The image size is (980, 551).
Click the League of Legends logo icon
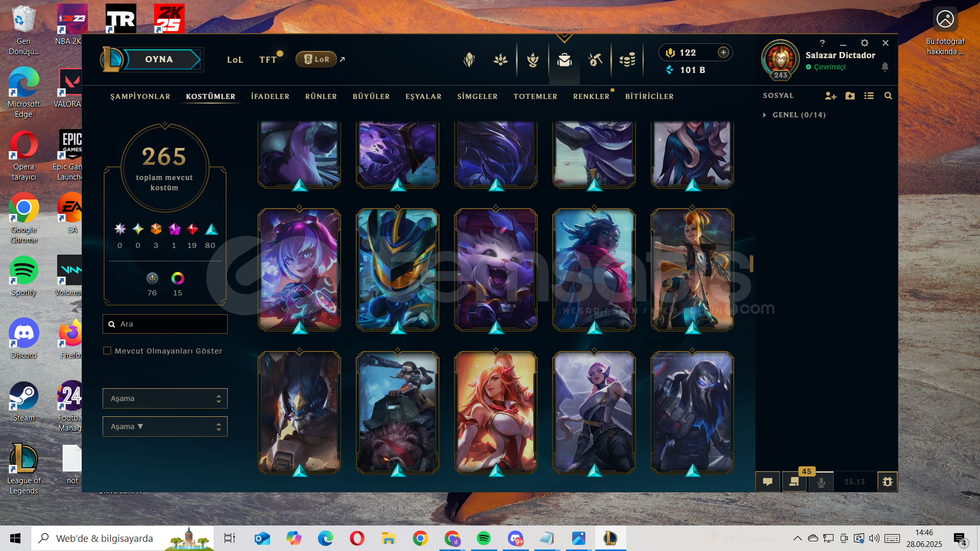click(x=112, y=59)
